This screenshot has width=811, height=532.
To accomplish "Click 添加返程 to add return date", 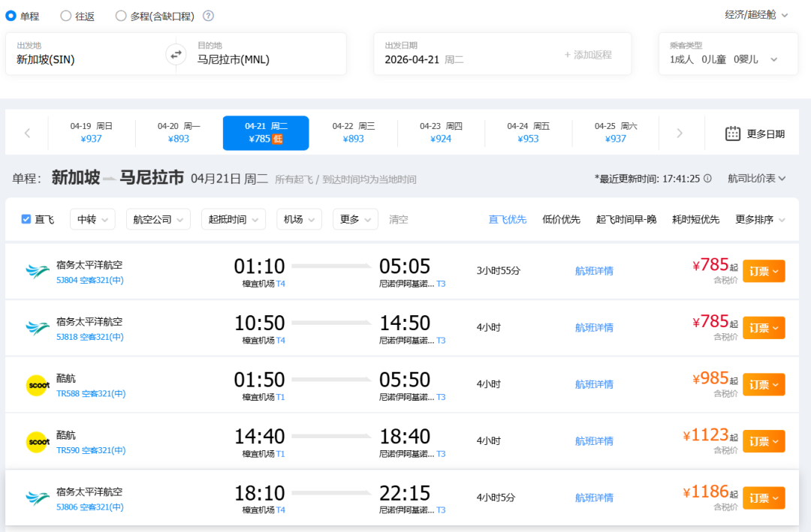I will pyautogui.click(x=588, y=55).
